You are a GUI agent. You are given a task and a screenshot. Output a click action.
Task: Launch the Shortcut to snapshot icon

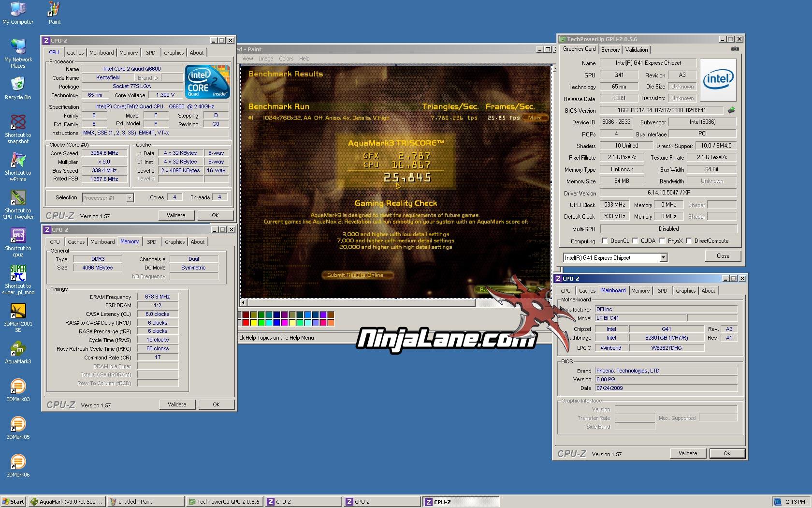[x=18, y=129]
